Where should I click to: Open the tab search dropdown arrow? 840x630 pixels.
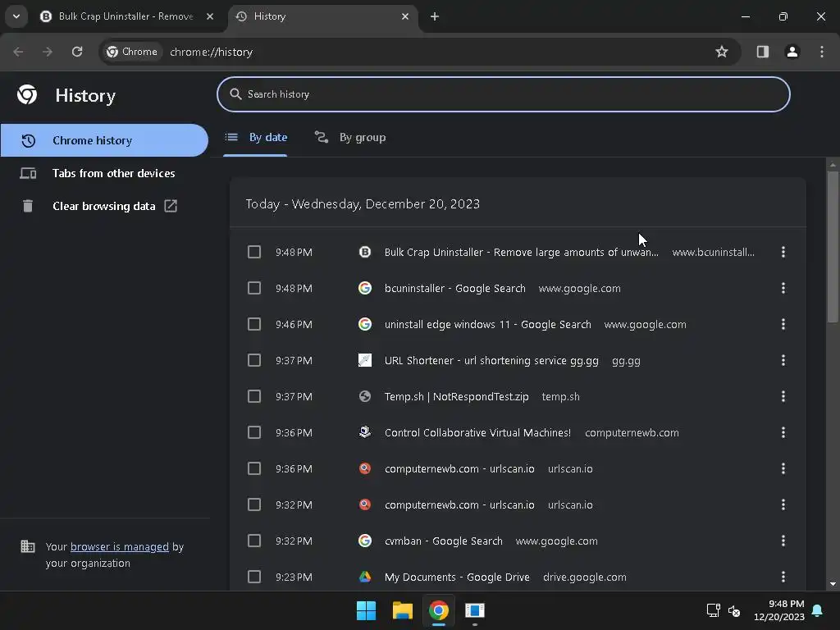tap(16, 16)
